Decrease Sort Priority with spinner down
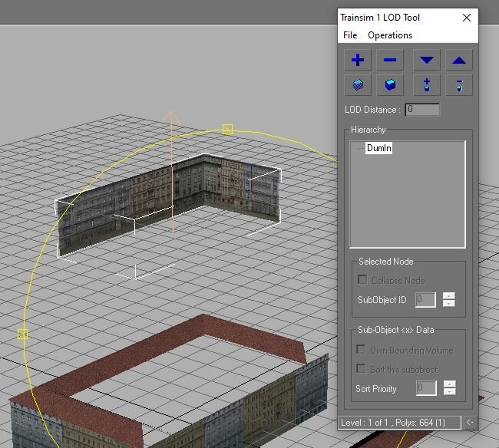Viewport: 499px width, 448px height. (449, 391)
